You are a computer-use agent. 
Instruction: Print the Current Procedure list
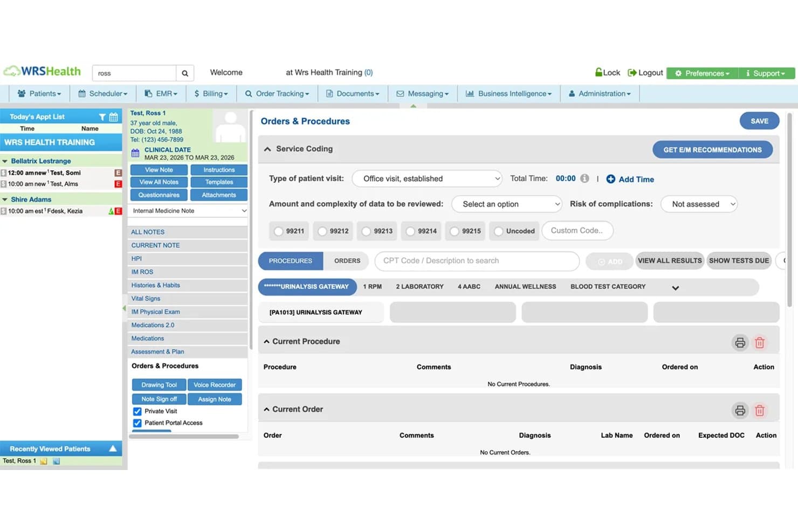tap(740, 343)
